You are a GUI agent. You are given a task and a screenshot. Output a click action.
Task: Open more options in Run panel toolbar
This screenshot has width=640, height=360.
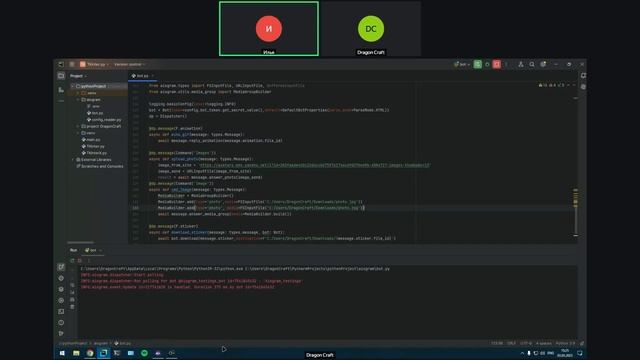coord(89,260)
